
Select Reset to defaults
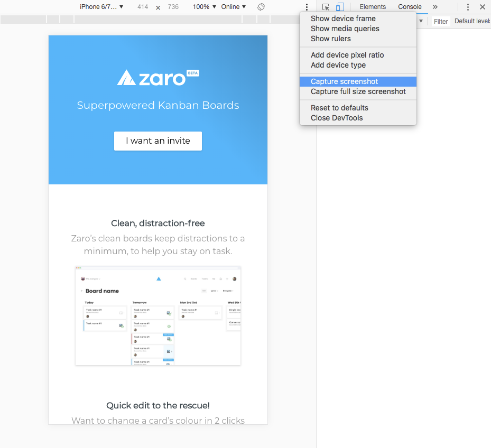[358, 108]
